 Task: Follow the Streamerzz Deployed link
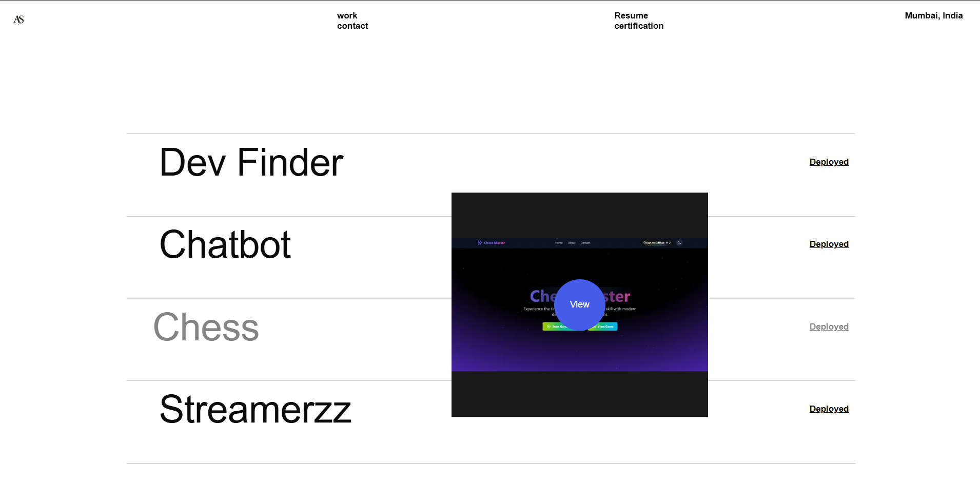coord(829,409)
